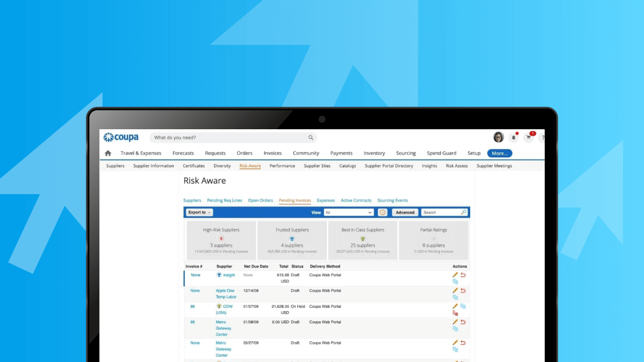The height and width of the screenshot is (362, 644).
Task: Copy the Apple One Temp Labor invoice
Action: [455, 297]
